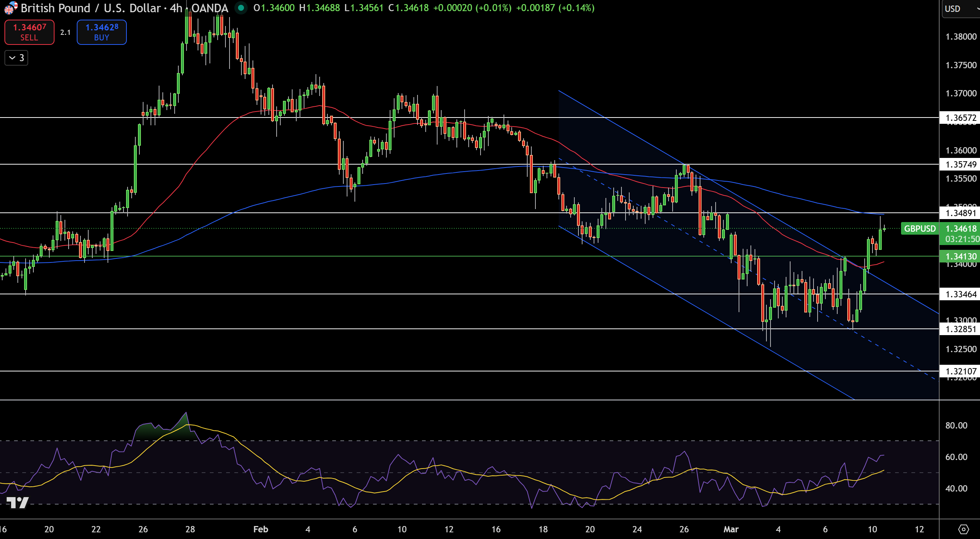Open the USD currency dropdown

pyautogui.click(x=960, y=9)
